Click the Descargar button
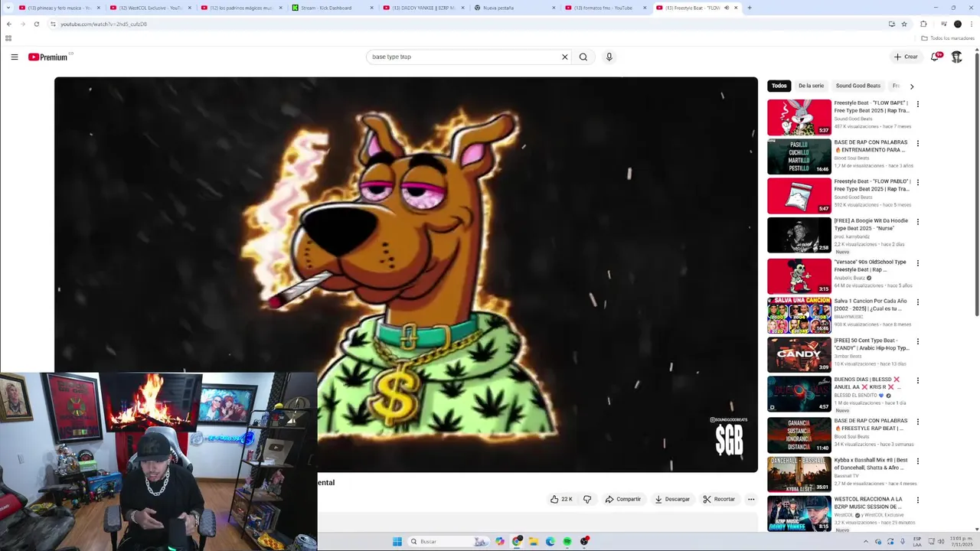 point(672,499)
